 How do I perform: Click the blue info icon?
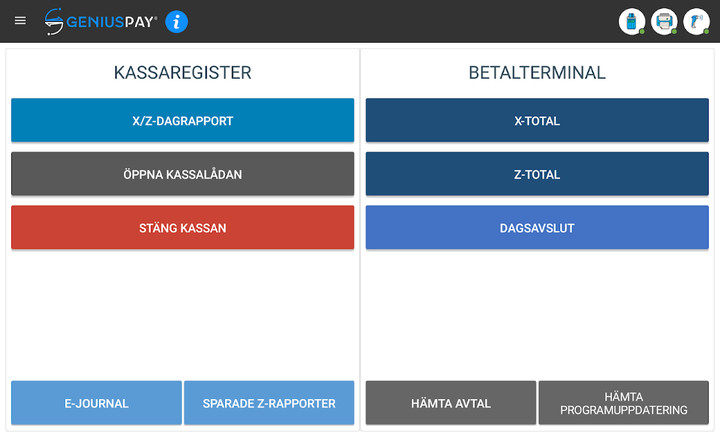tap(177, 21)
